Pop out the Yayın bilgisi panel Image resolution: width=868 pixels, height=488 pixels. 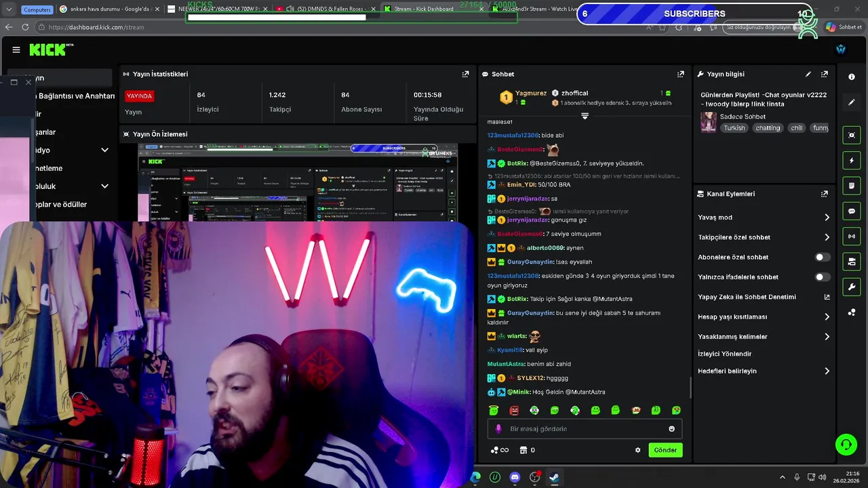click(824, 74)
